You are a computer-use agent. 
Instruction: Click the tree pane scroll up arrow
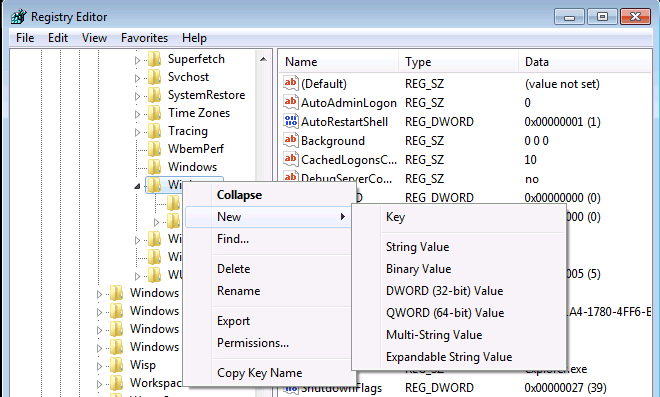coord(263,59)
